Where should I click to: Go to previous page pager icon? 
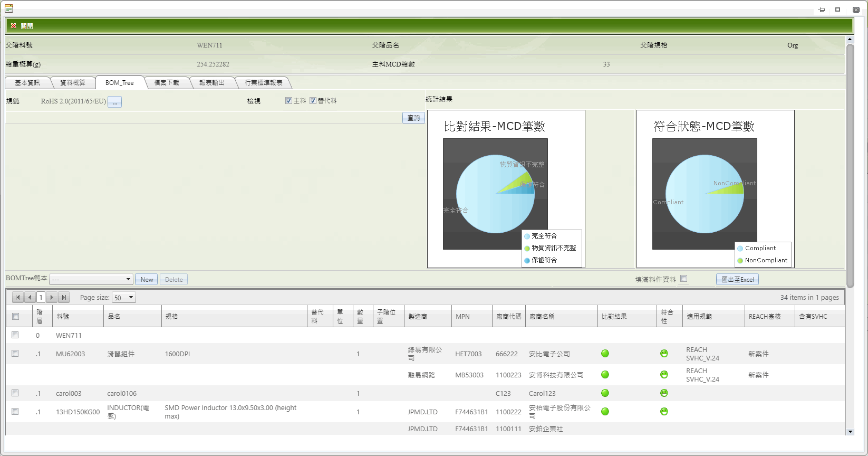(x=30, y=297)
